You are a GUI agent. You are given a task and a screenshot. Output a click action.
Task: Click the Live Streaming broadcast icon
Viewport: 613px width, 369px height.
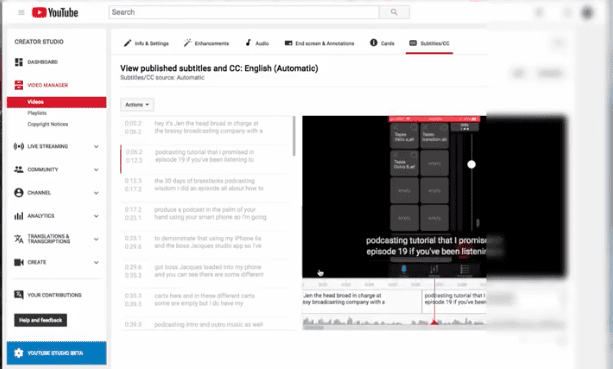pos(18,146)
